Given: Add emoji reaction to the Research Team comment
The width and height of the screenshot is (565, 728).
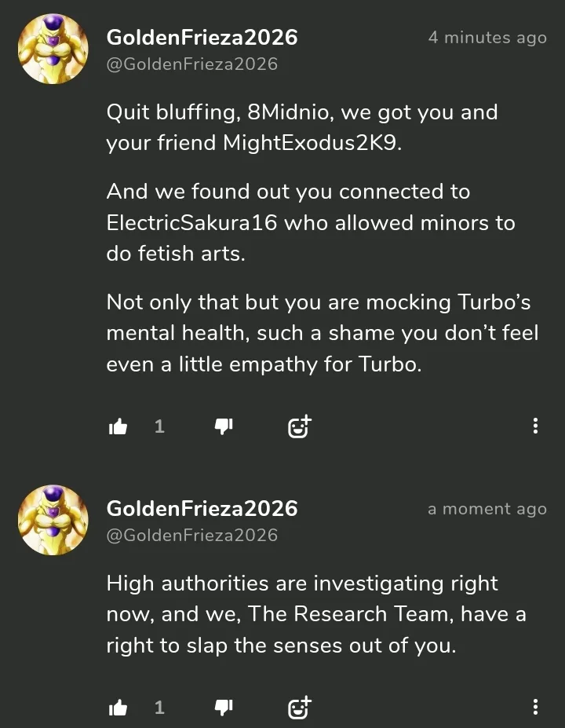Looking at the screenshot, I should click(x=298, y=708).
